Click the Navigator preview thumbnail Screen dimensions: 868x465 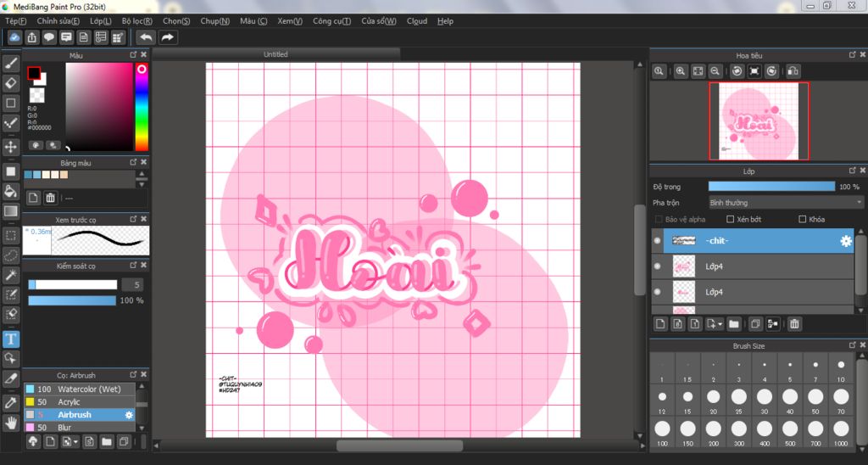point(759,121)
